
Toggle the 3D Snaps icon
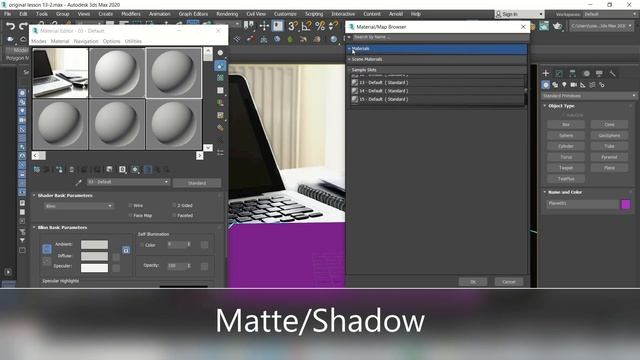click(x=293, y=26)
